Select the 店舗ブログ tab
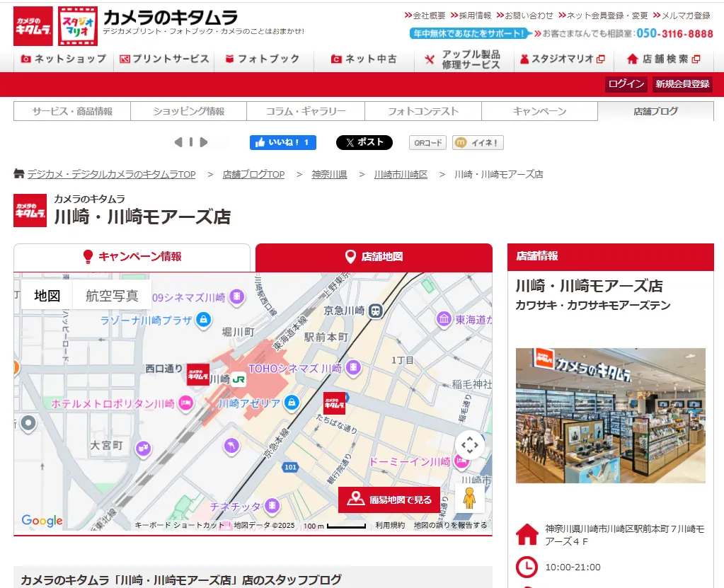 coord(655,111)
